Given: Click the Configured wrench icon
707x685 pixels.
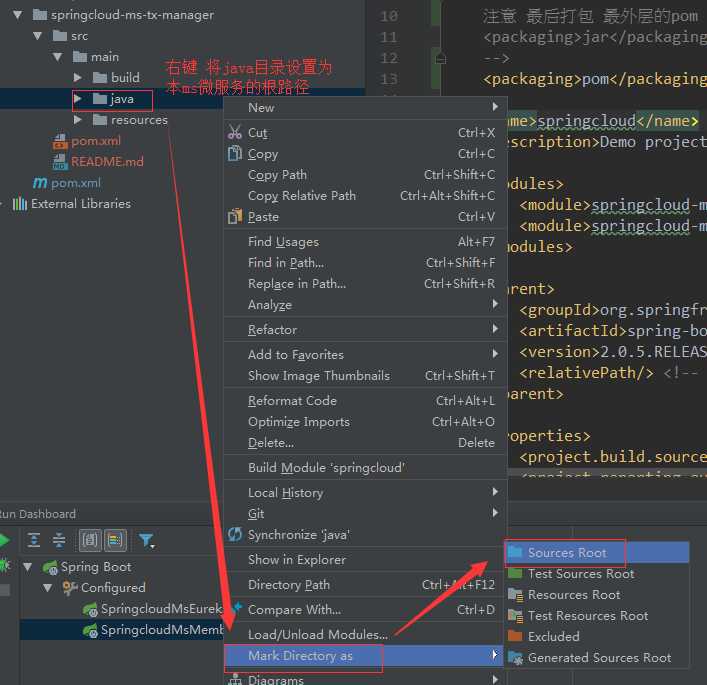Looking at the screenshot, I should point(70,587).
